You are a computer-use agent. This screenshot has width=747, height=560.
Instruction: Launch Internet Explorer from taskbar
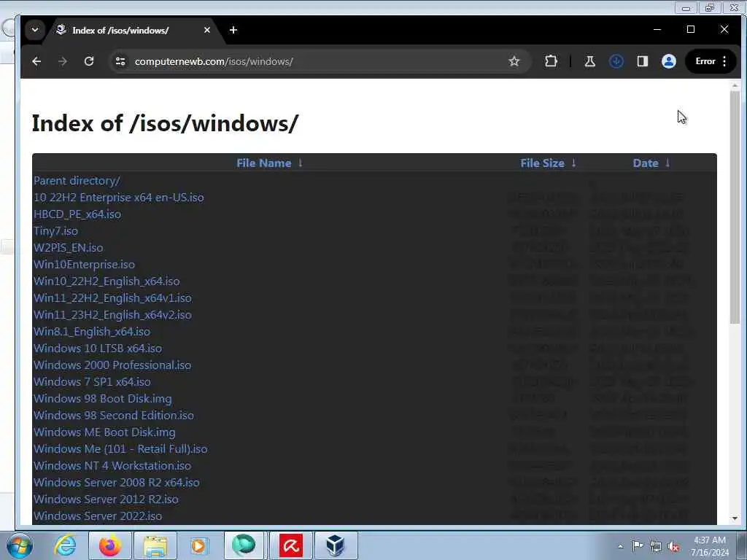(64, 545)
